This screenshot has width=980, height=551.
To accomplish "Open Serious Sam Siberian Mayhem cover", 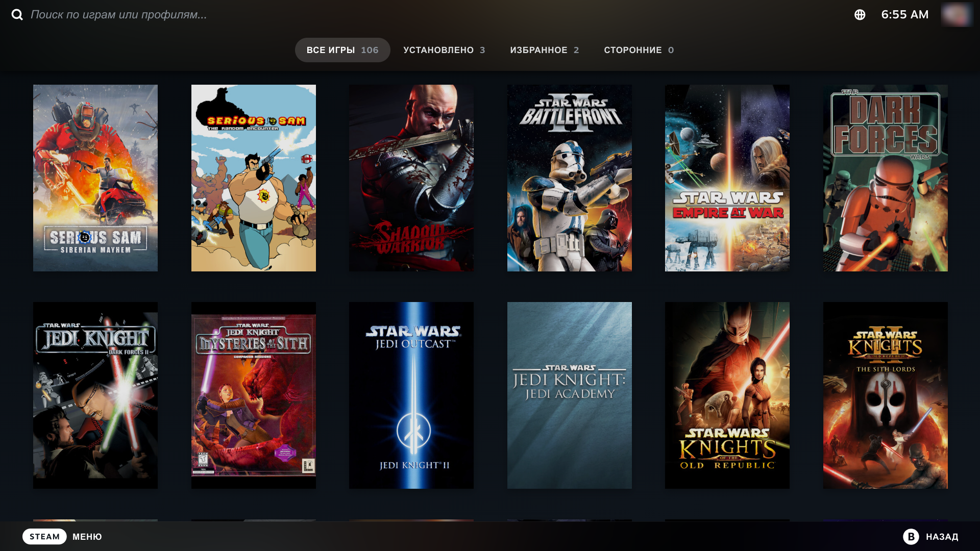I will 95,178.
